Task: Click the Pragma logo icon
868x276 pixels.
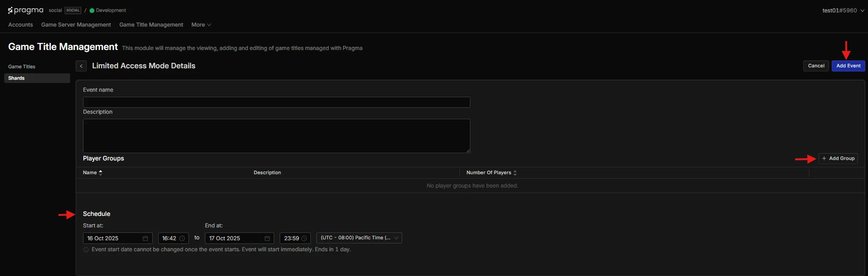Action: [x=11, y=10]
